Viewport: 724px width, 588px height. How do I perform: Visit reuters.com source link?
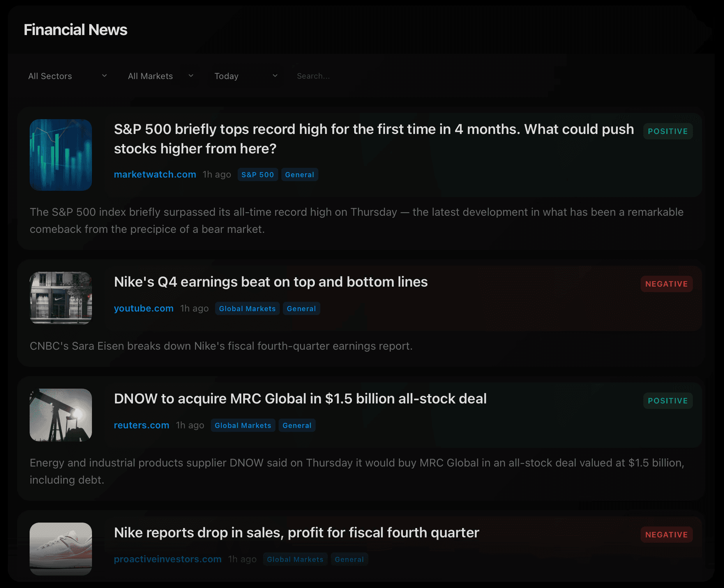pyautogui.click(x=141, y=425)
